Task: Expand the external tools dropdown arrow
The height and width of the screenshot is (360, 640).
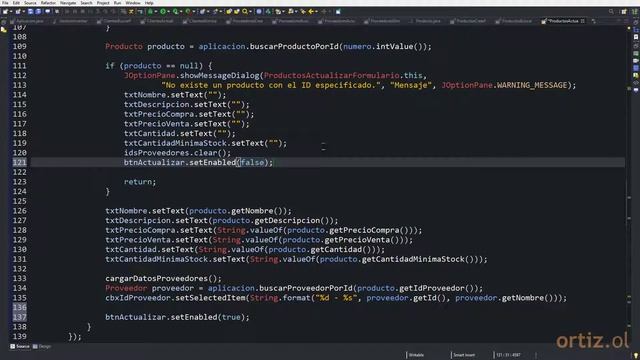Action: point(193,11)
